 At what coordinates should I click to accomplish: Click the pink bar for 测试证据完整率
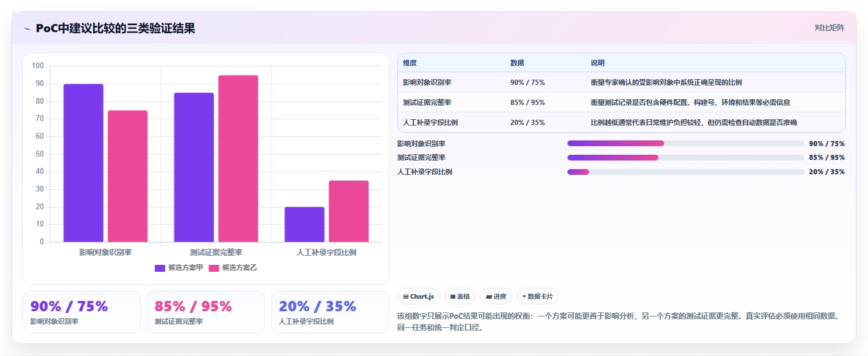tap(238, 158)
